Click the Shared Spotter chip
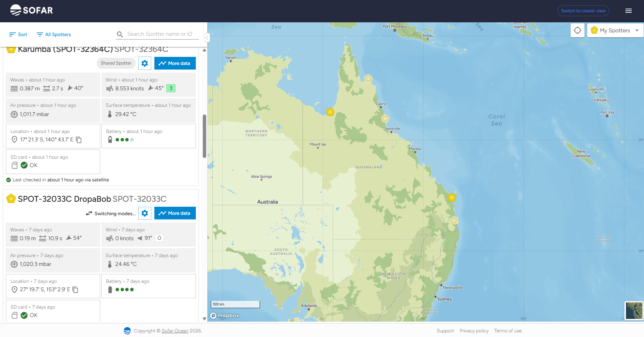Screen dimensions: 644x337 116,63
